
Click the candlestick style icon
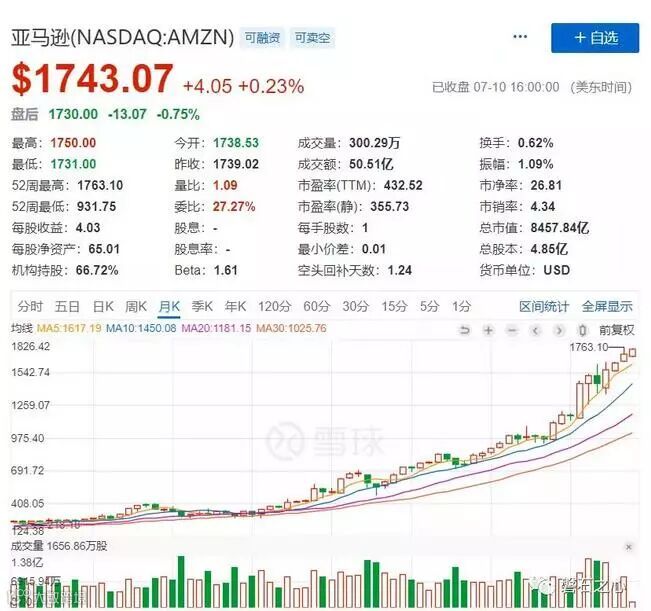(x=582, y=330)
